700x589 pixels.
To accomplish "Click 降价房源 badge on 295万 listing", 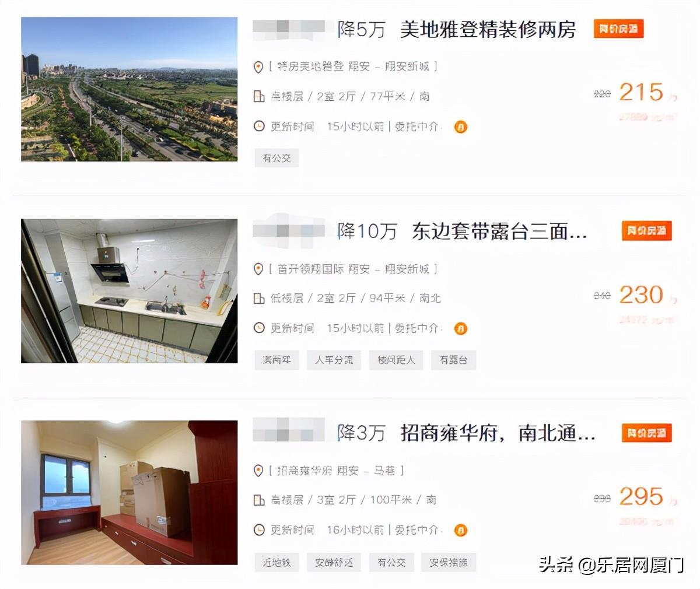I will point(646,433).
